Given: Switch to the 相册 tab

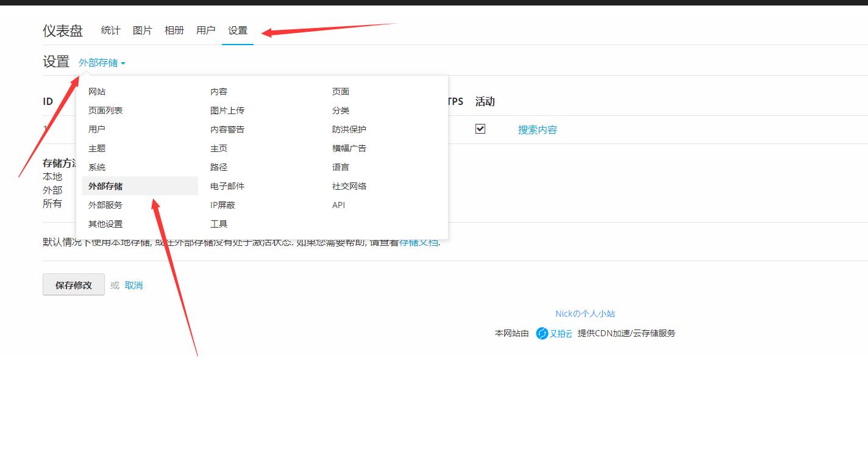Looking at the screenshot, I should click(x=174, y=30).
